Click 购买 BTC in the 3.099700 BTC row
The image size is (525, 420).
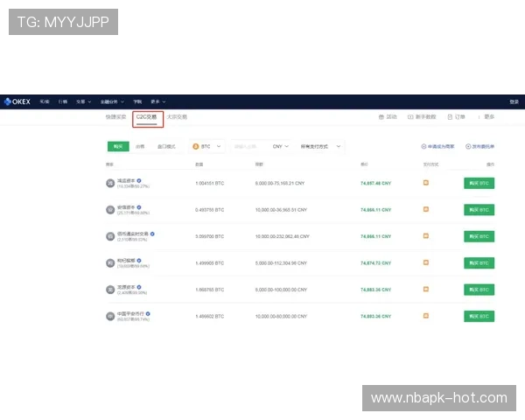[479, 236]
